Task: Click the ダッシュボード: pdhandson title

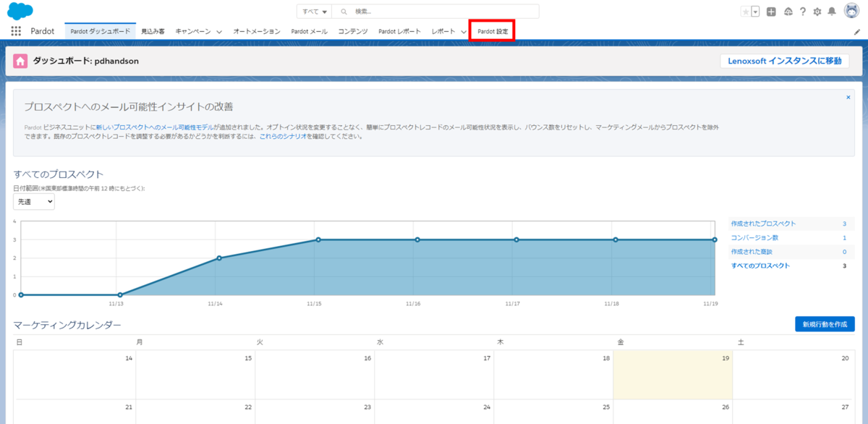Action: 86,62
